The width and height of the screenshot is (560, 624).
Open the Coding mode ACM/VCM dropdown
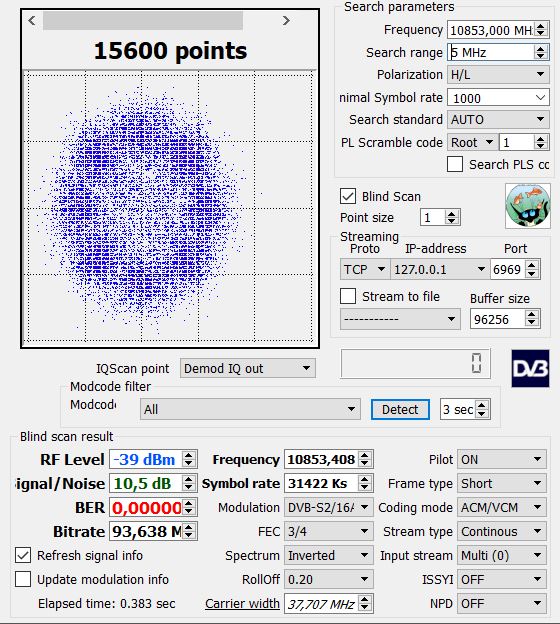(501, 507)
